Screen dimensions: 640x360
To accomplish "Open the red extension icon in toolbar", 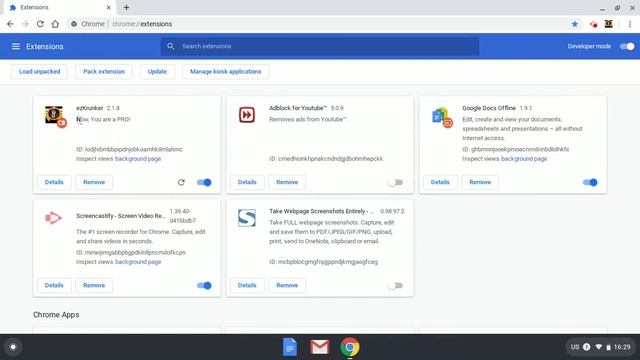I will point(593,24).
